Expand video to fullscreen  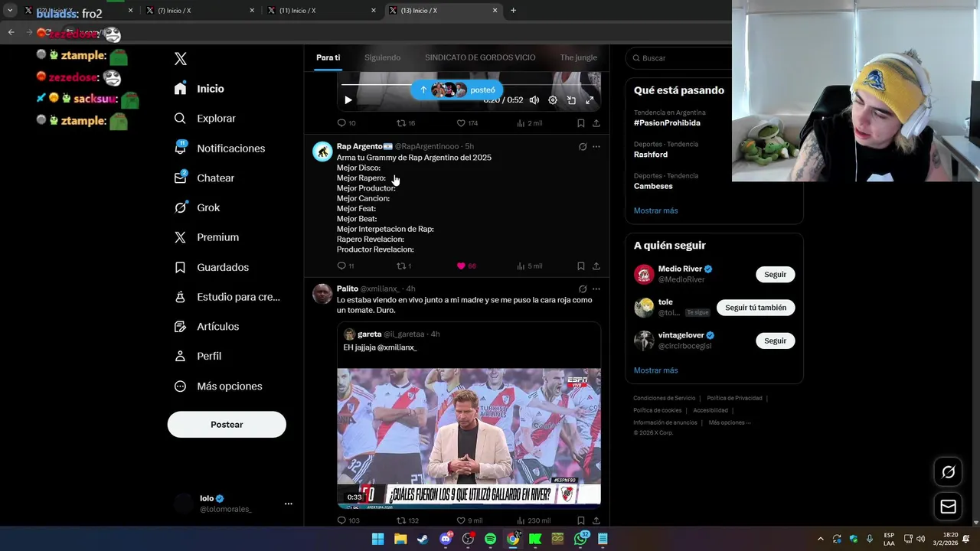point(590,100)
